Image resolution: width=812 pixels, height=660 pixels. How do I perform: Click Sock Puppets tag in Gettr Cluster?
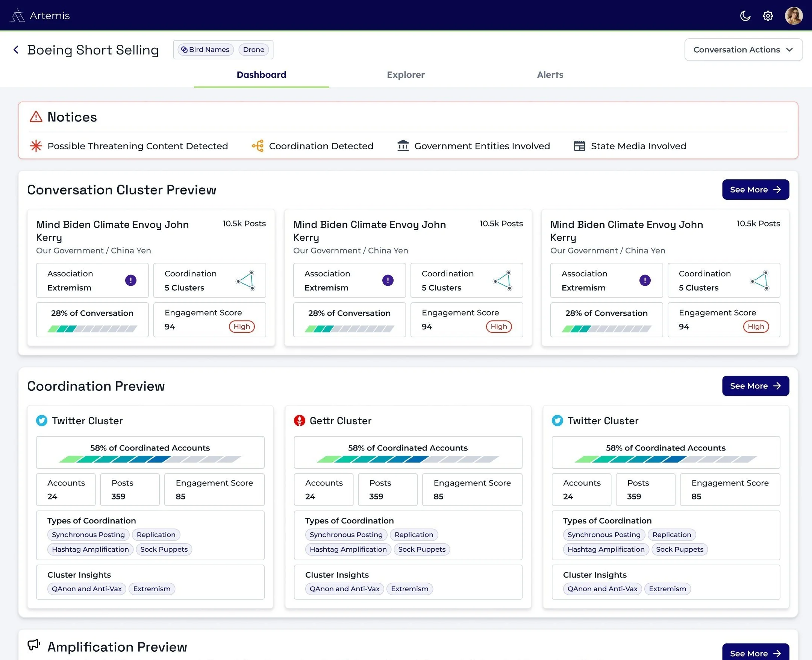(x=421, y=549)
